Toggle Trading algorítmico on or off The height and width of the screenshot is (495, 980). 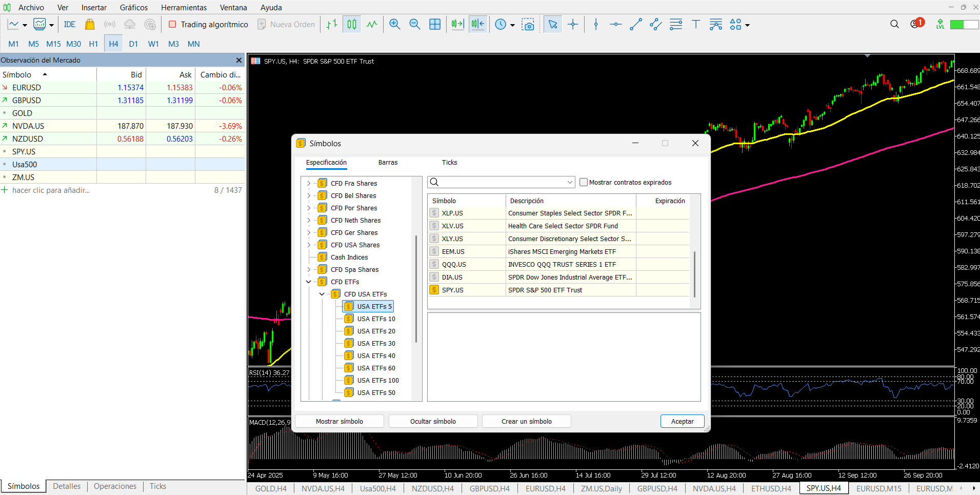point(208,25)
